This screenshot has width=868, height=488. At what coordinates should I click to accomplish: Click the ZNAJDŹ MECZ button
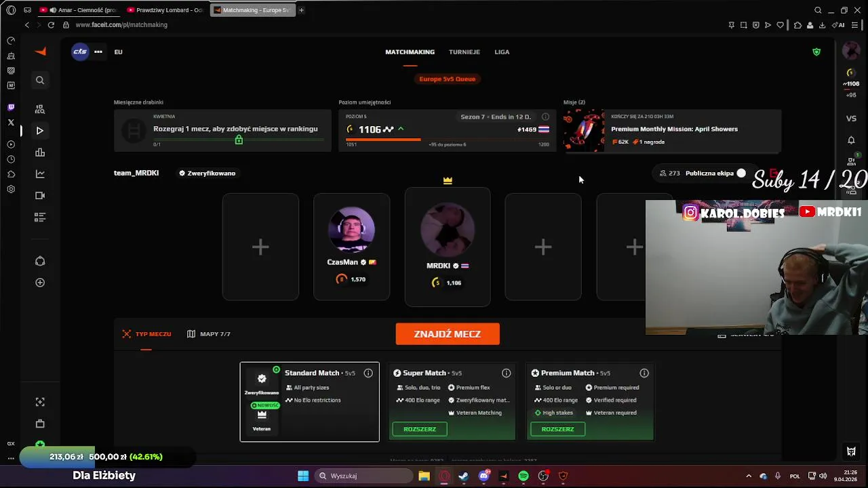pyautogui.click(x=448, y=334)
